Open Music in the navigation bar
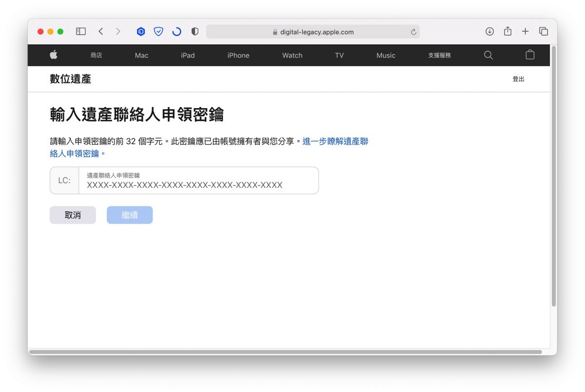Image resolution: width=585 pixels, height=392 pixels. pos(386,56)
